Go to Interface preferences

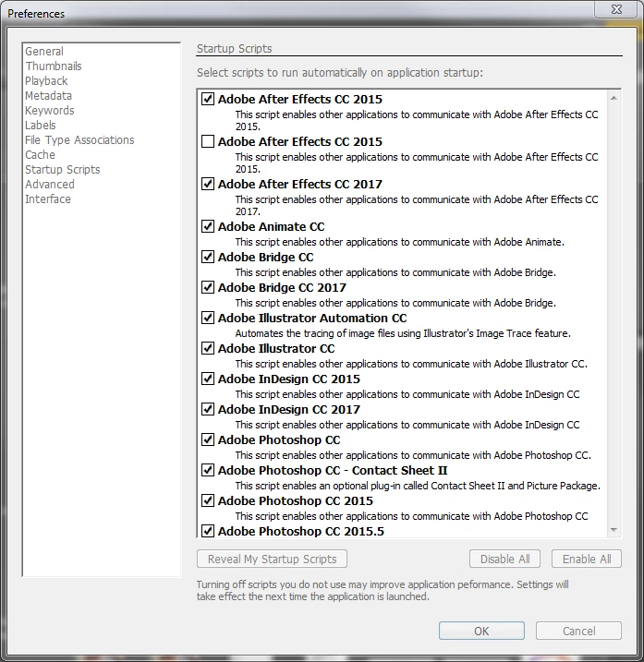48,199
